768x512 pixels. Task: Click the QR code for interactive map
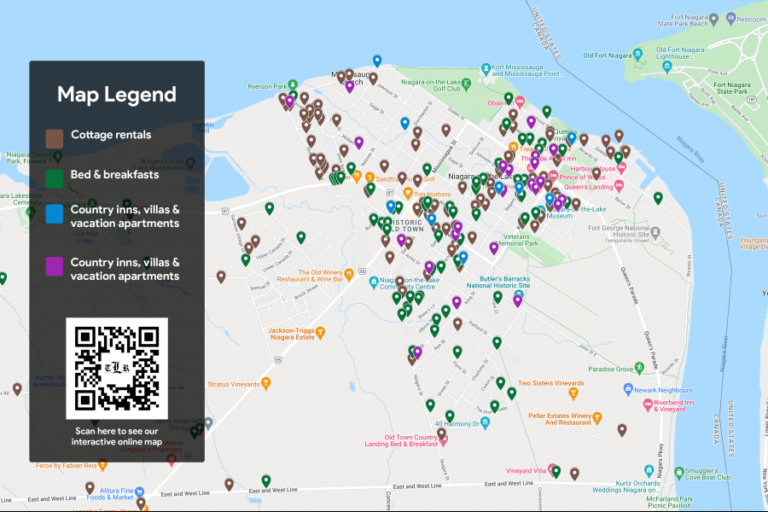(x=117, y=368)
